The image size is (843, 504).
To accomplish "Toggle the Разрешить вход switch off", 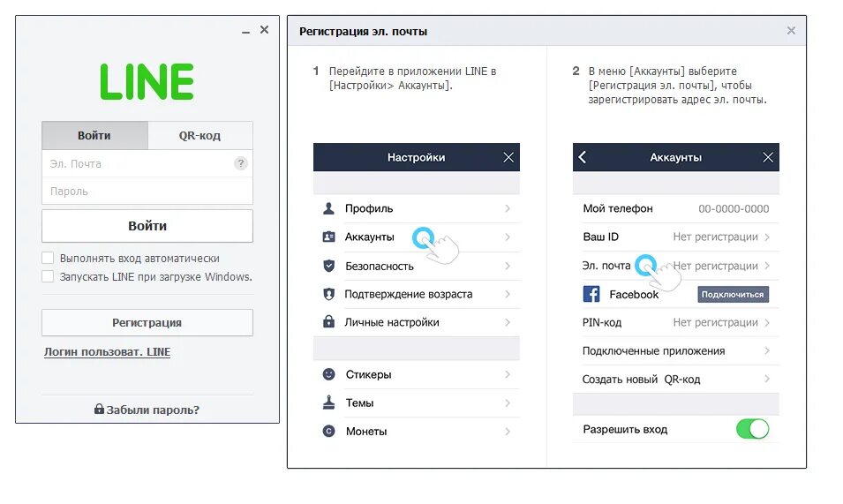I will click(x=752, y=429).
